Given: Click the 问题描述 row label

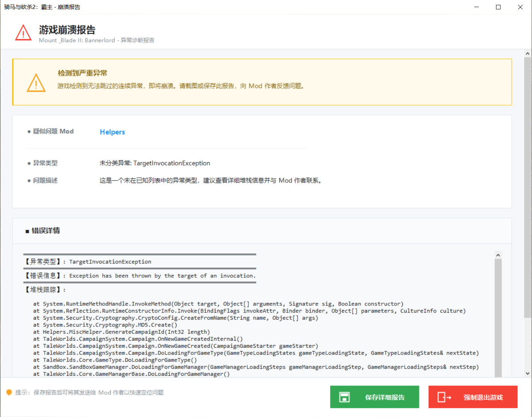Looking at the screenshot, I should click(45, 180).
